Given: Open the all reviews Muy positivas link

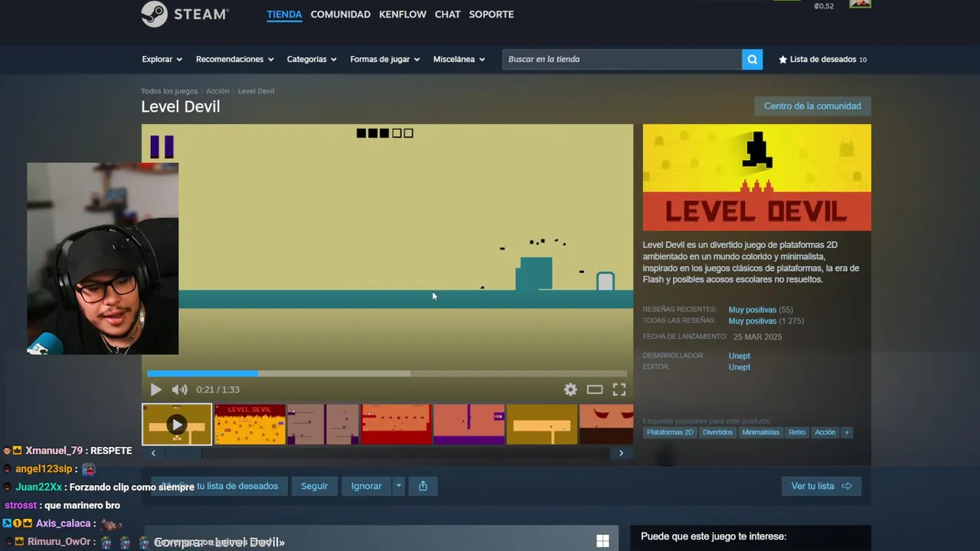Looking at the screenshot, I should click(753, 321).
